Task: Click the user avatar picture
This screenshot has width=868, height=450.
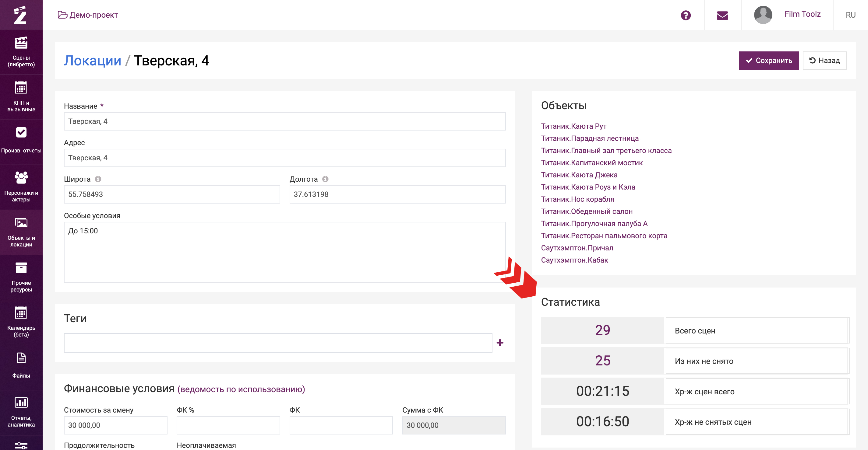Action: point(763,15)
